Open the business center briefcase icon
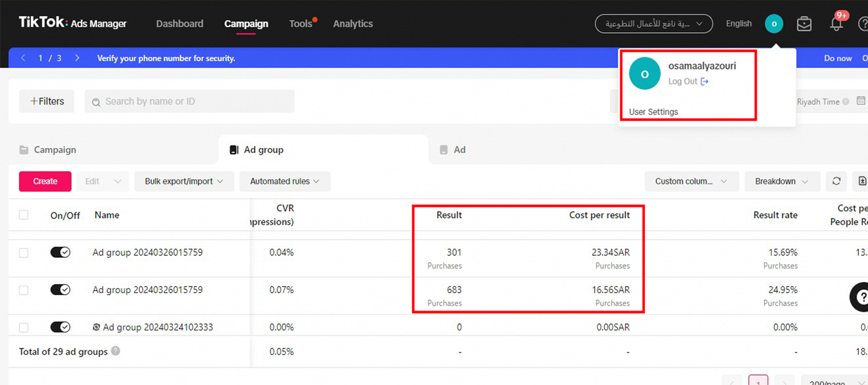This screenshot has height=385, width=868. tap(804, 24)
